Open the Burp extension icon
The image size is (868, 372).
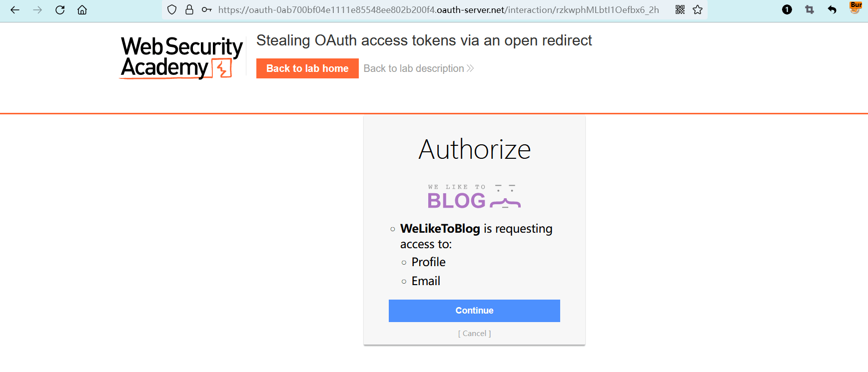855,8
